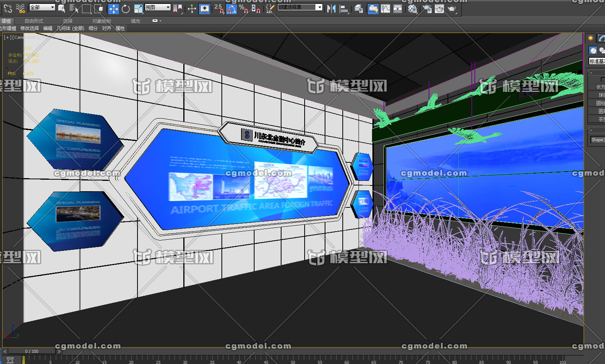
Task: Open the Curve Editor
Action: click(385, 8)
